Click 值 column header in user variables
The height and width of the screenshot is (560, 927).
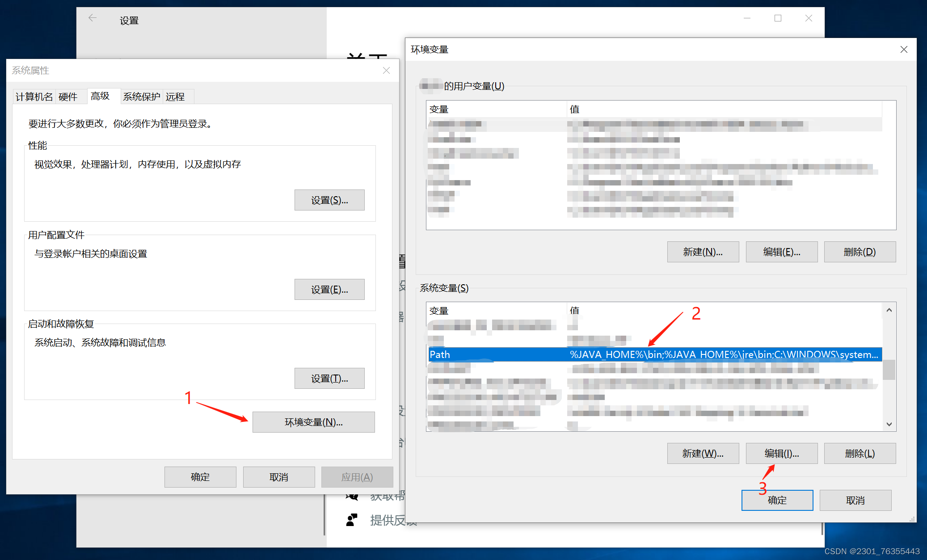(x=724, y=109)
